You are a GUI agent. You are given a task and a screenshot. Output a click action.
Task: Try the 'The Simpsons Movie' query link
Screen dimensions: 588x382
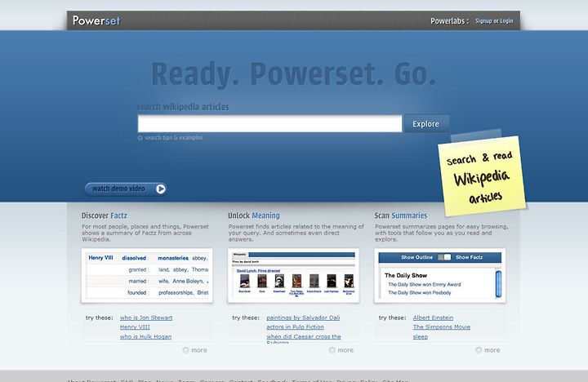pyautogui.click(x=442, y=326)
